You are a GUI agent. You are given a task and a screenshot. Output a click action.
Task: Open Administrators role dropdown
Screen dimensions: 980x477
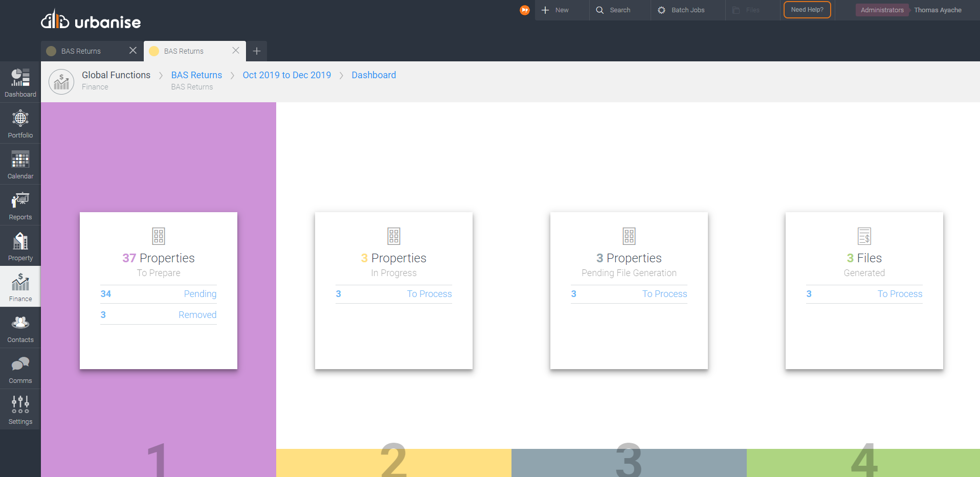882,10
